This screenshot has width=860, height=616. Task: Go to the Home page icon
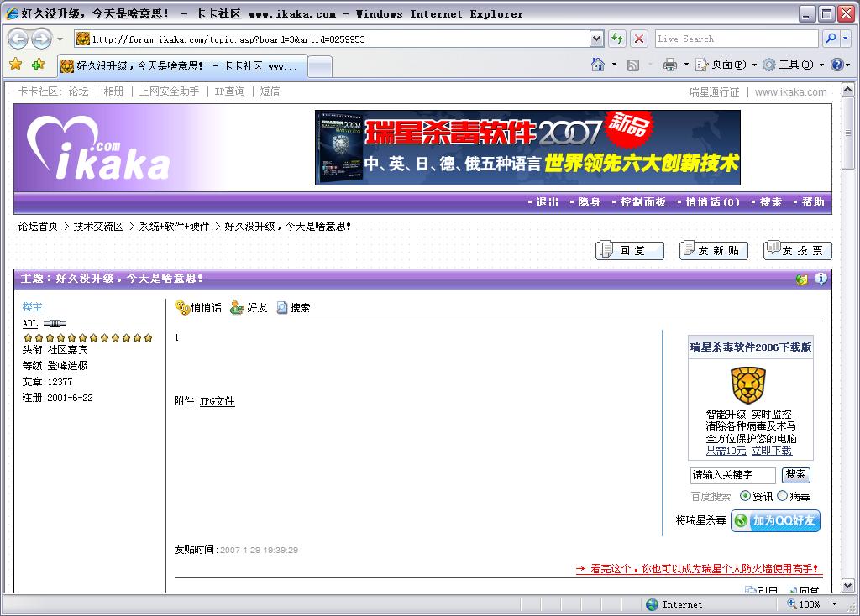[598, 65]
